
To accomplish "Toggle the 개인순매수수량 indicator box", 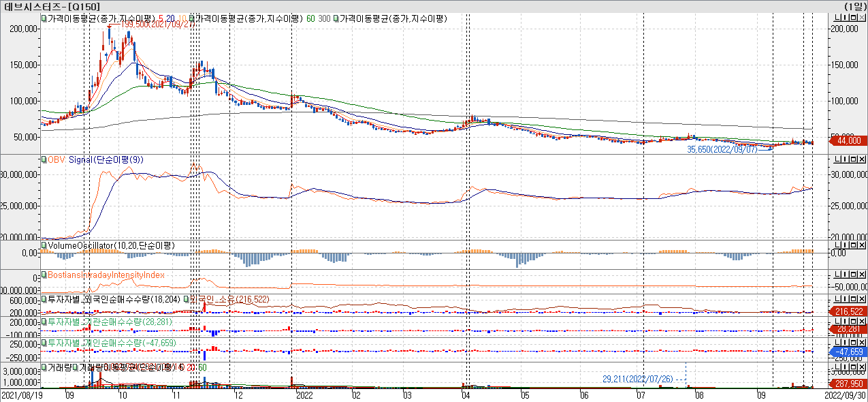I will [44, 343].
